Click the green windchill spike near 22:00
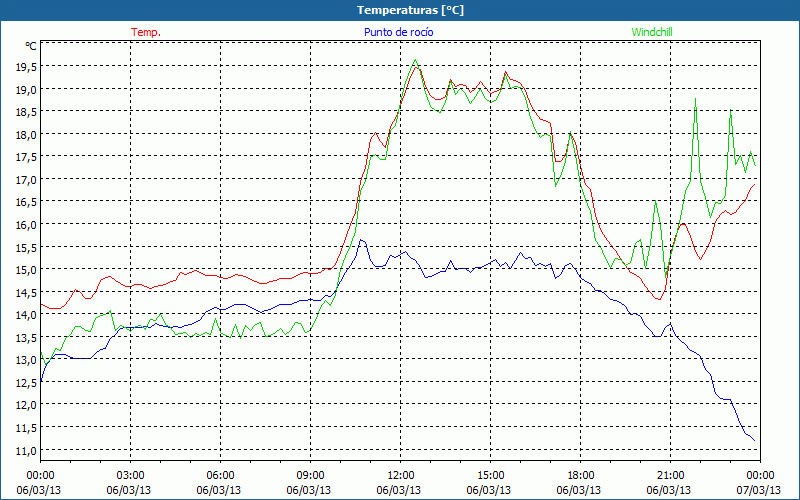 coord(695,99)
